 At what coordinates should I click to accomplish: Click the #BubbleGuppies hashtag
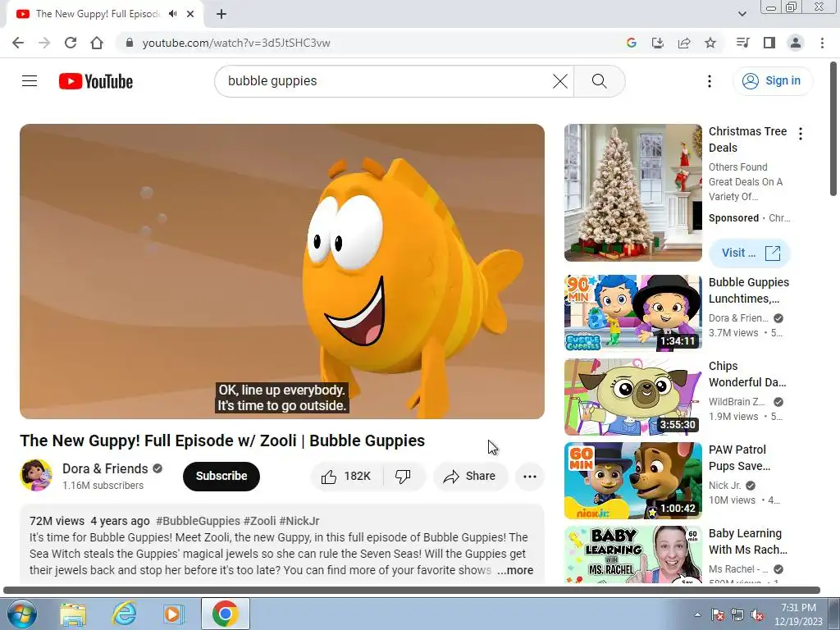coord(198,521)
